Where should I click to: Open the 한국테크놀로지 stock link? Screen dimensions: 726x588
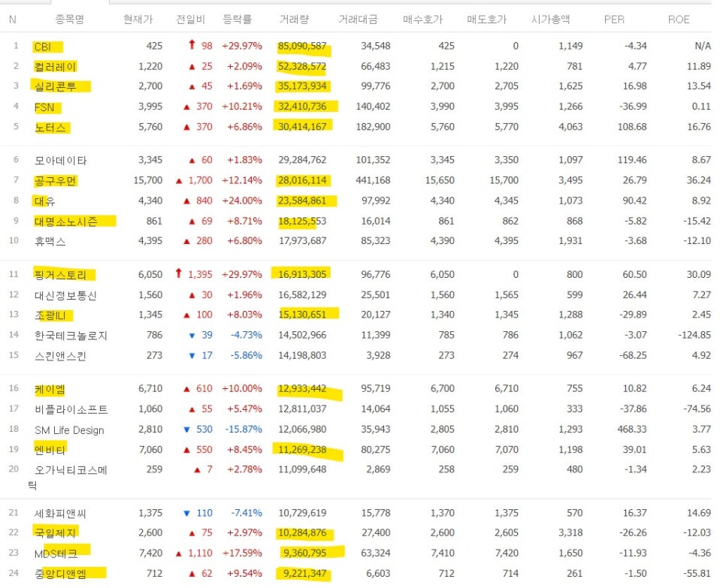point(71,336)
